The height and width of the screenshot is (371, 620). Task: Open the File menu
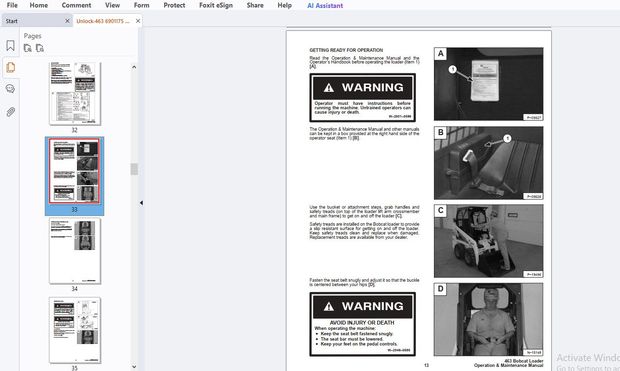[x=12, y=5]
